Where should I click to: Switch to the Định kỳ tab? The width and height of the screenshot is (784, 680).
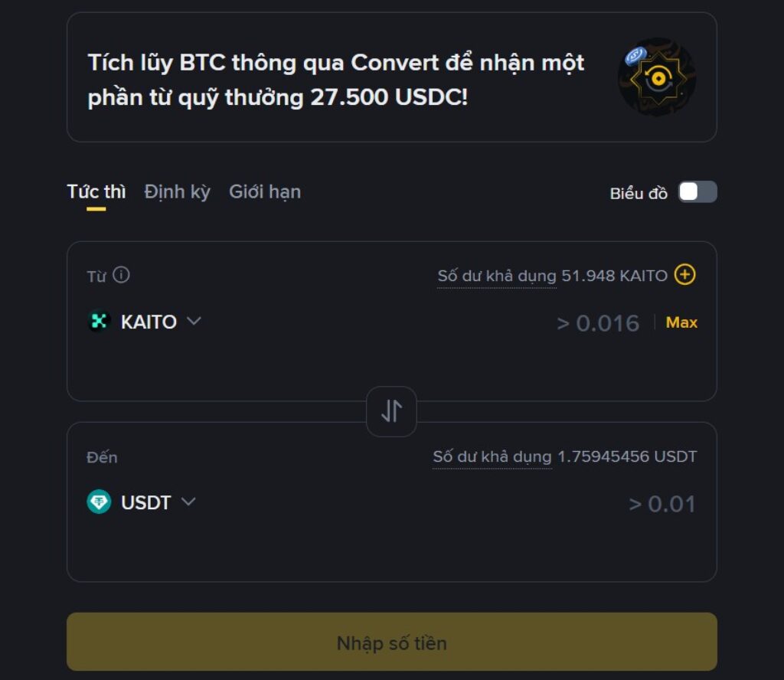[176, 192]
